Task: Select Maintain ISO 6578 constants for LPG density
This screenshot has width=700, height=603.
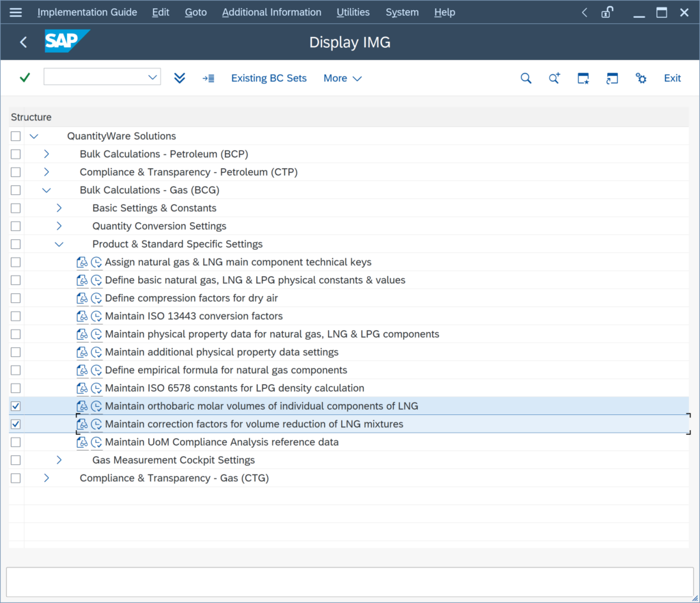Action: point(234,388)
